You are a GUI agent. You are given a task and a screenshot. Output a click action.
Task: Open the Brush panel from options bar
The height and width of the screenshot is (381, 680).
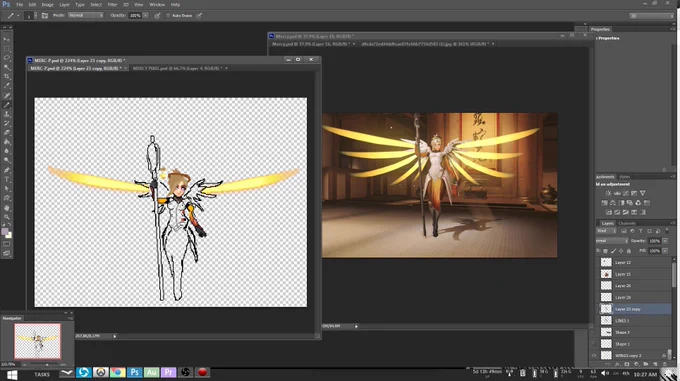45,16
